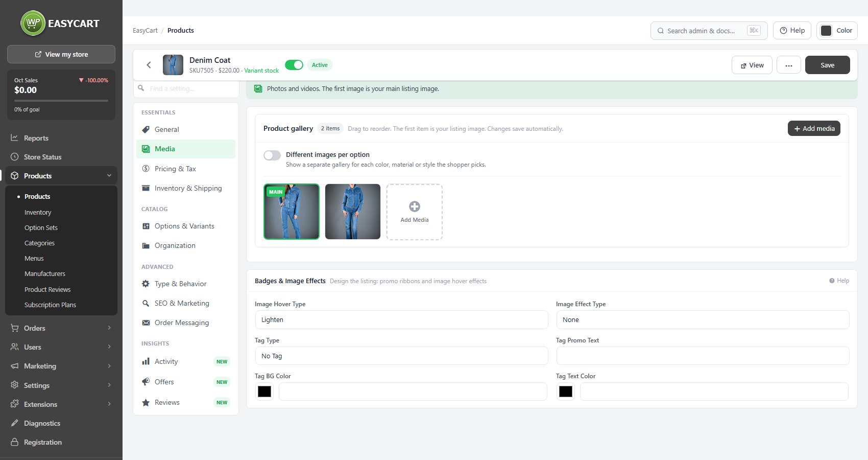868x460 pixels.
Task: Open the Tag Text Color swatch
Action: click(566, 392)
